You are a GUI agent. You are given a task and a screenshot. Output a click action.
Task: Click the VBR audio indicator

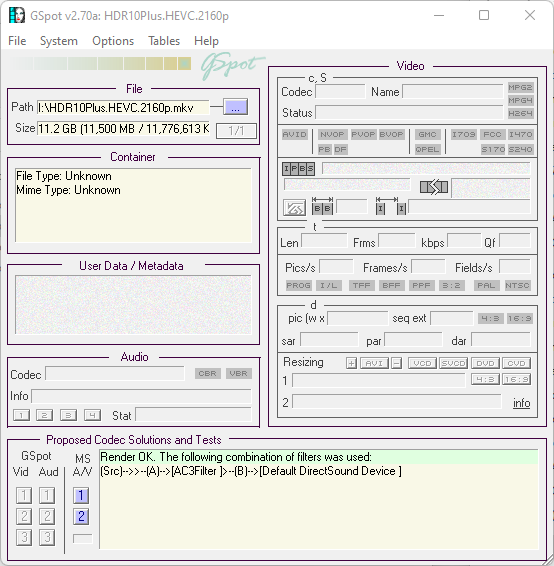tap(239, 373)
